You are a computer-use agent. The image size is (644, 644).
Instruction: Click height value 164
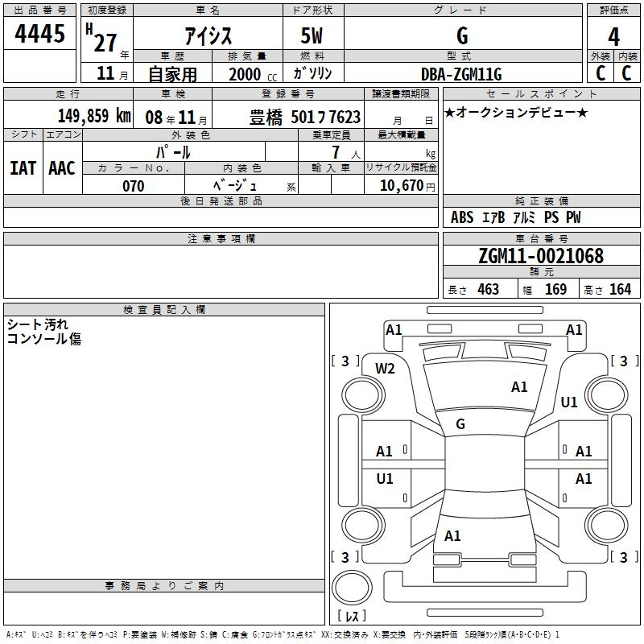click(620, 290)
